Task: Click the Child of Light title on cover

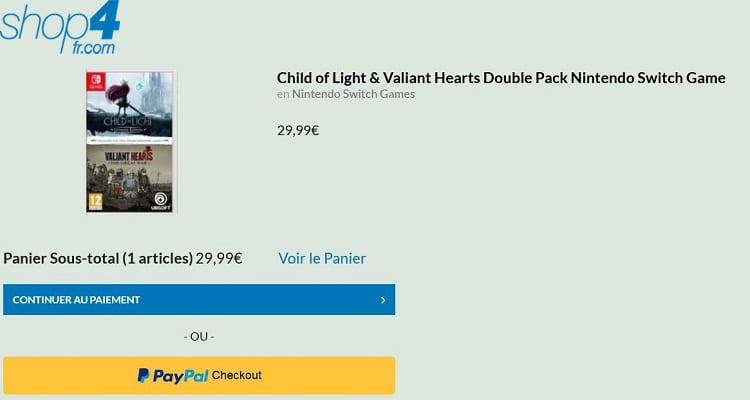Action: [x=126, y=125]
